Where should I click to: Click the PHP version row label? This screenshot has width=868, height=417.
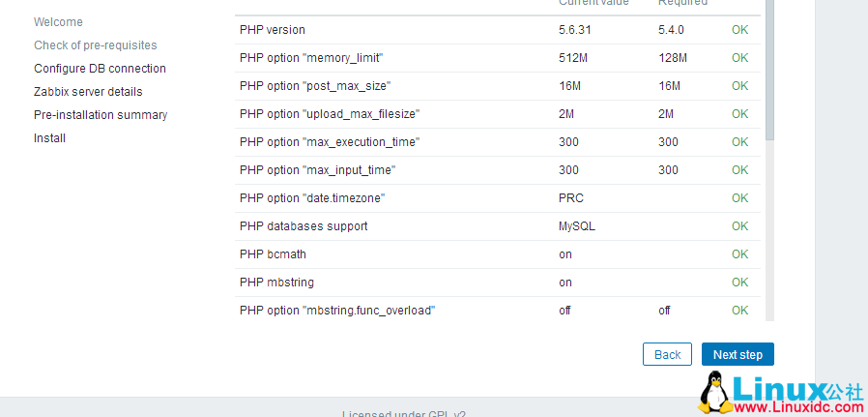(x=272, y=30)
